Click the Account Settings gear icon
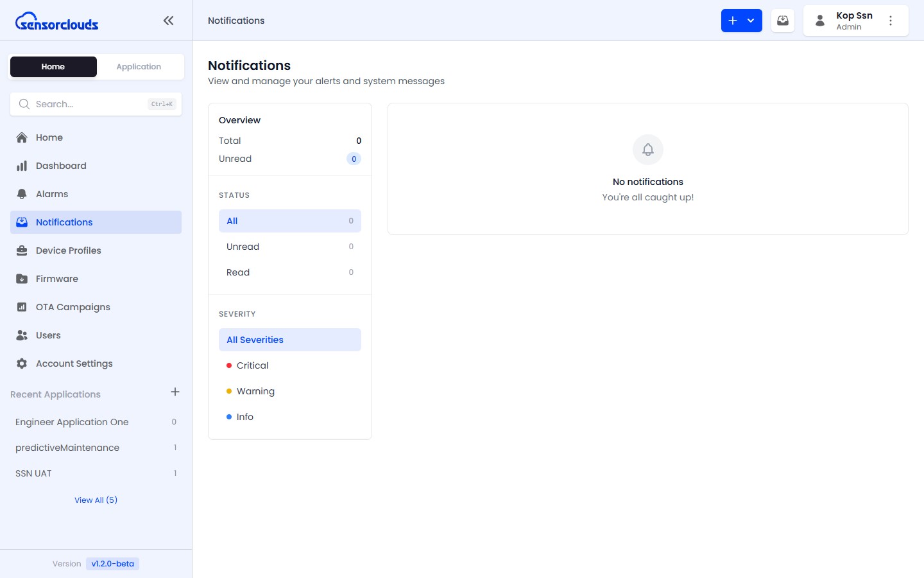Image resolution: width=924 pixels, height=578 pixels. click(22, 363)
